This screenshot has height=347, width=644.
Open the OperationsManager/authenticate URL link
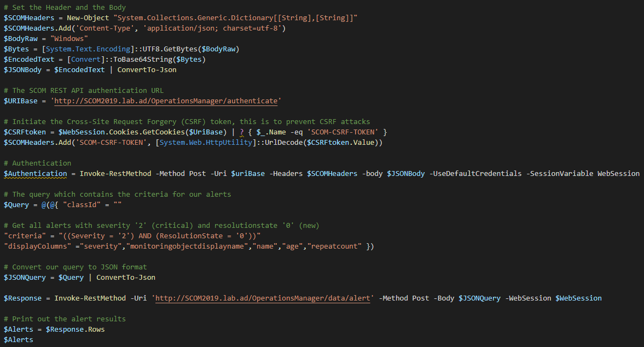pyautogui.click(x=166, y=101)
